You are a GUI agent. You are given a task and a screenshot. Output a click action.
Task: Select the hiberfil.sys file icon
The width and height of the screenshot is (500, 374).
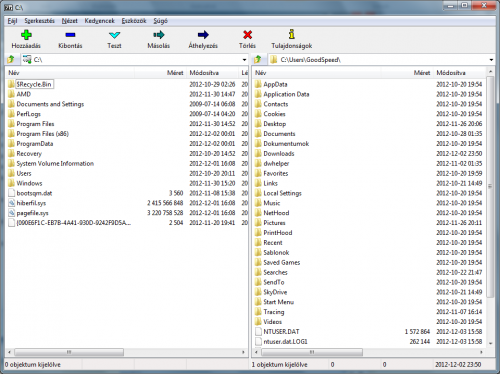coord(11,203)
